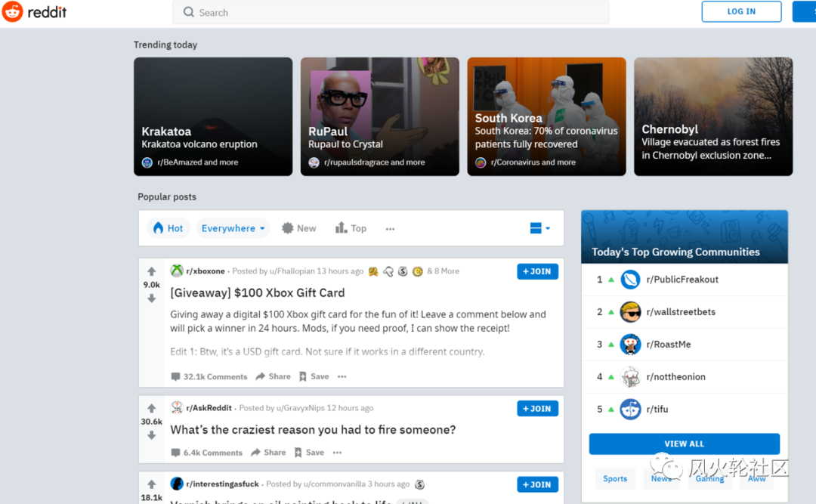Open the Everywhere location dropdown
This screenshot has height=504, width=816.
point(233,228)
